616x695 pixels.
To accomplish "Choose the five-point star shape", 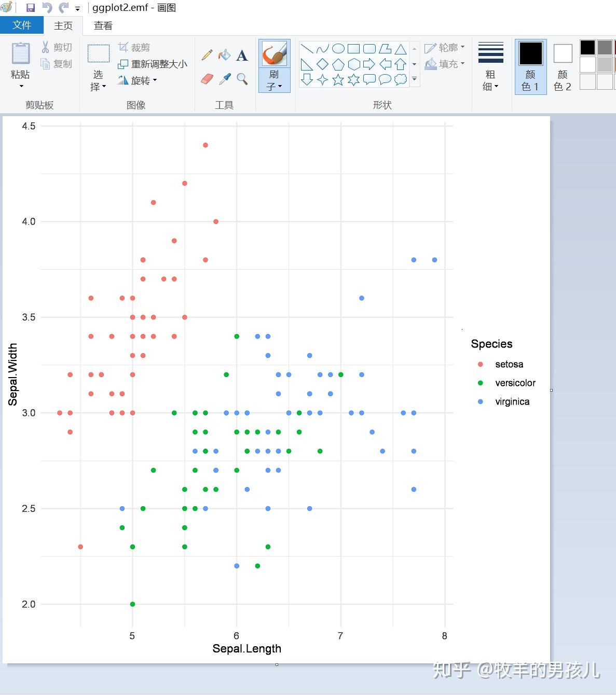I will click(x=338, y=79).
